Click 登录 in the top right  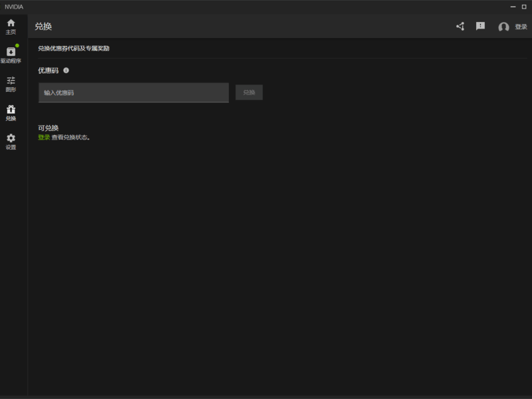click(x=521, y=27)
